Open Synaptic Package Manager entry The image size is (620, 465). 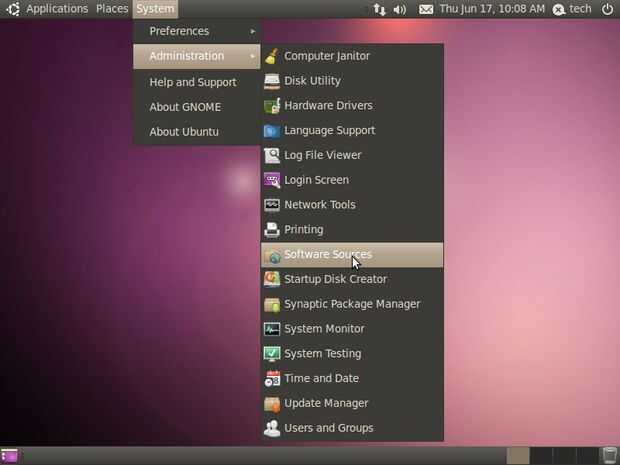[x=352, y=304]
